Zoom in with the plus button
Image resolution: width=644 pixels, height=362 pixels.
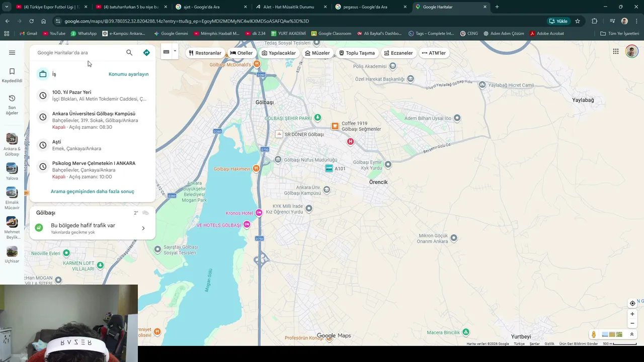point(632,314)
